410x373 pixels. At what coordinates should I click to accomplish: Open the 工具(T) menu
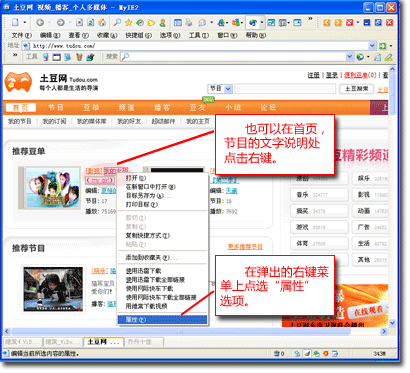tap(199, 35)
